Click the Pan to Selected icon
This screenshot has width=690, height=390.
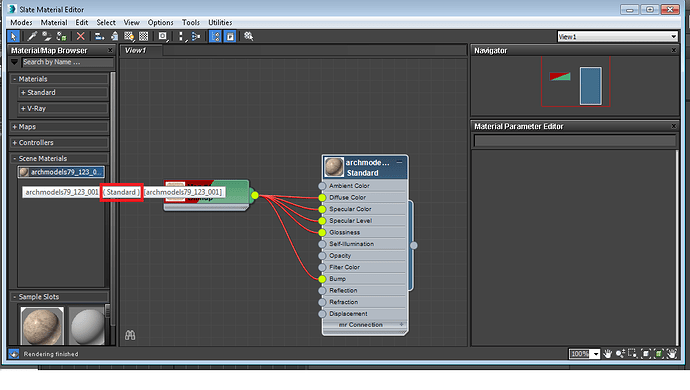[x=672, y=353]
